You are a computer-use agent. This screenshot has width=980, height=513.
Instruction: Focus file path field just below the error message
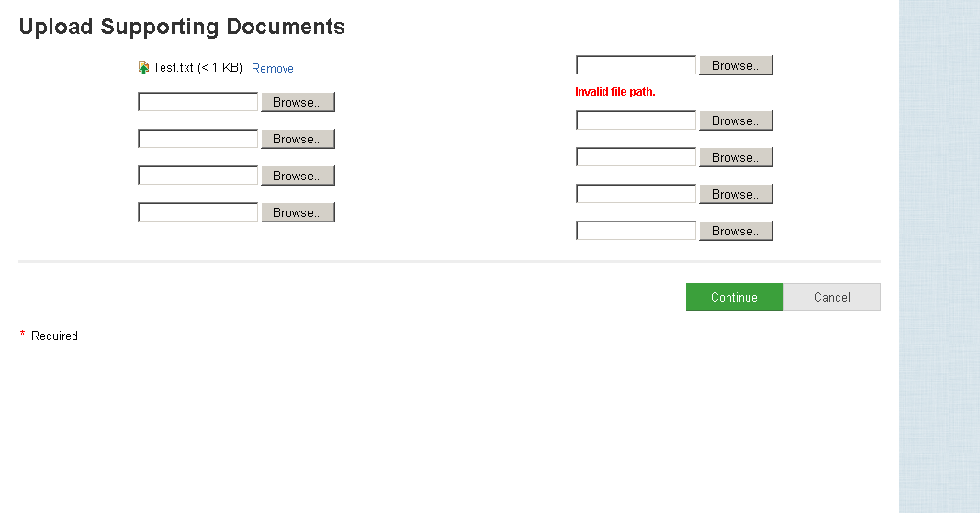tap(636, 120)
